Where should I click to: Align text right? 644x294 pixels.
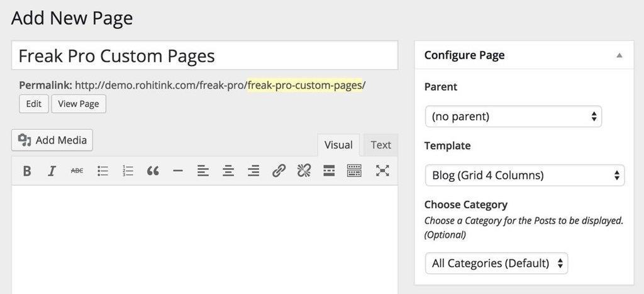(253, 171)
